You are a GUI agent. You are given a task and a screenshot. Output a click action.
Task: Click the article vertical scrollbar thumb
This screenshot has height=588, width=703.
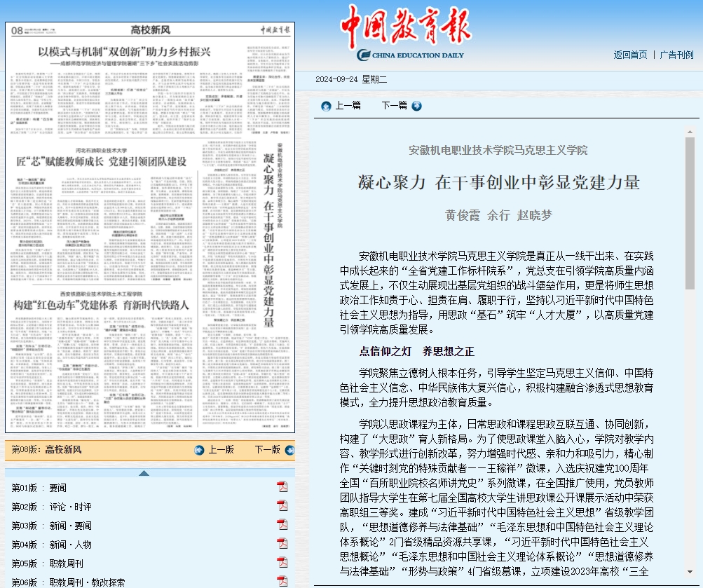click(690, 213)
